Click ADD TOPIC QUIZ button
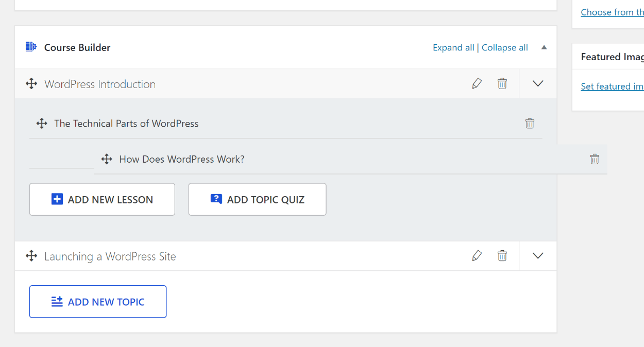This screenshot has width=644, height=347. [257, 199]
